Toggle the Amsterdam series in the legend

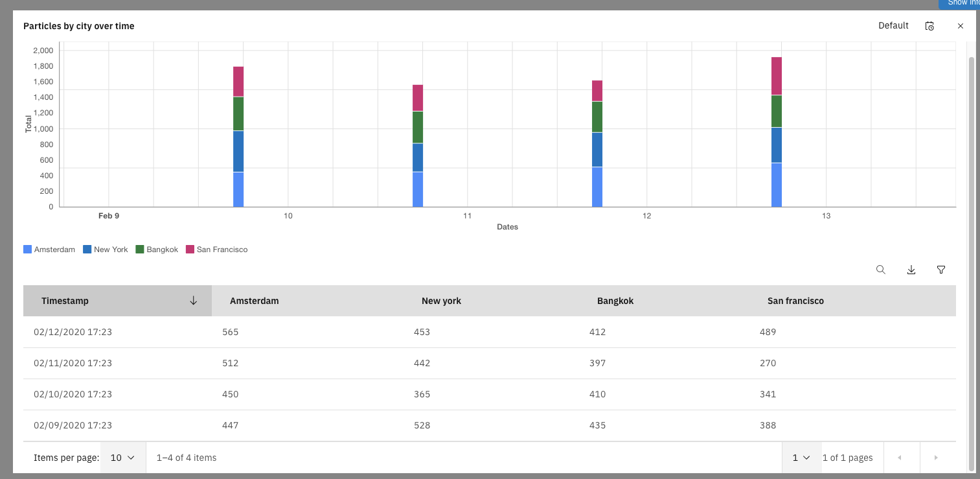coord(49,249)
